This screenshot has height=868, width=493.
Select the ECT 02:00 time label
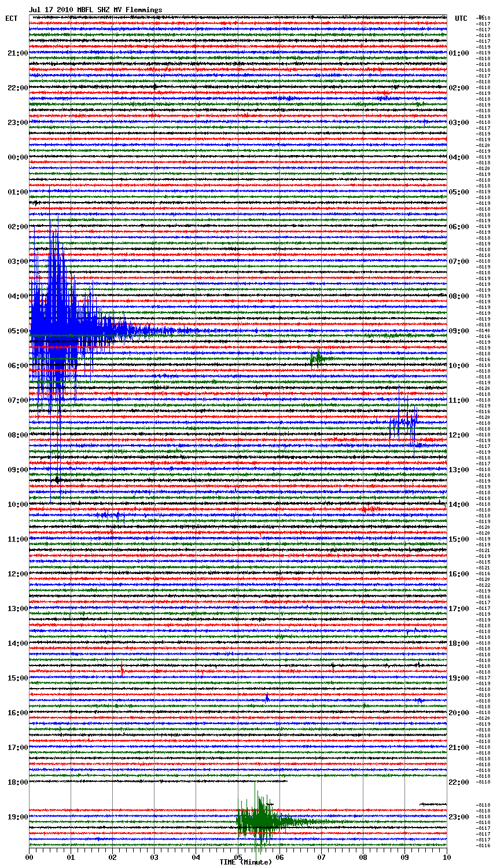[18, 227]
